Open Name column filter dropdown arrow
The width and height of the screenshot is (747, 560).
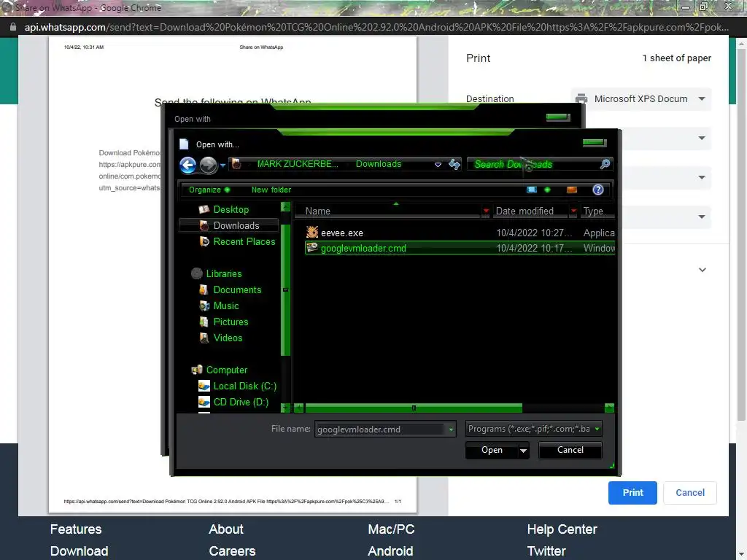pyautogui.click(x=485, y=211)
